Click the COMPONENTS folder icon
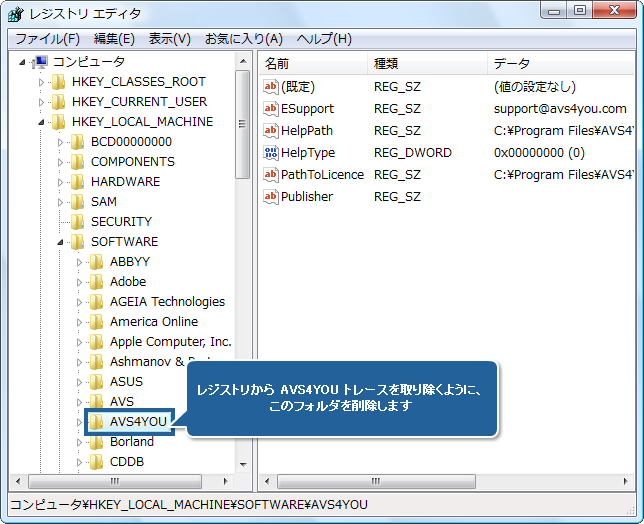This screenshot has height=524, width=644. (77, 162)
